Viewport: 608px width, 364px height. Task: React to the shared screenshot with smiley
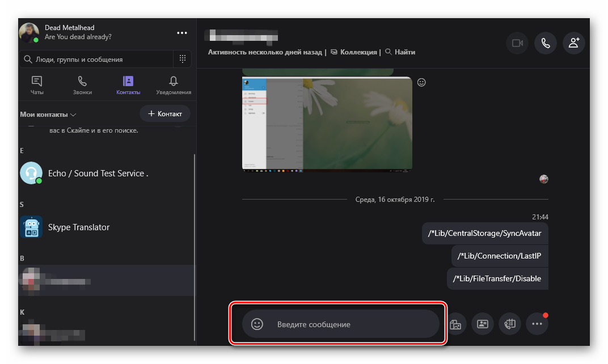(x=421, y=82)
